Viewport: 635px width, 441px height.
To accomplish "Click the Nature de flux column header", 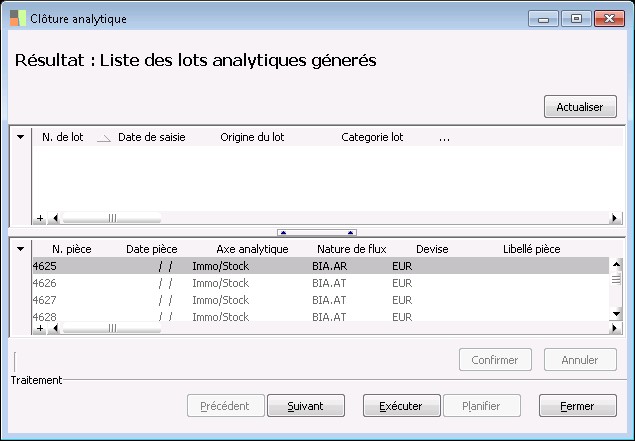I will [x=352, y=249].
